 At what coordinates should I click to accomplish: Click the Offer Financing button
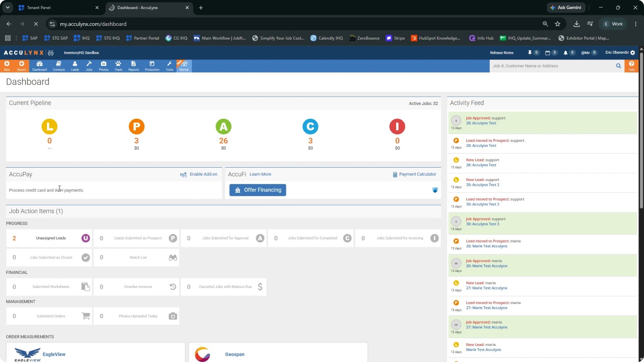pyautogui.click(x=258, y=190)
